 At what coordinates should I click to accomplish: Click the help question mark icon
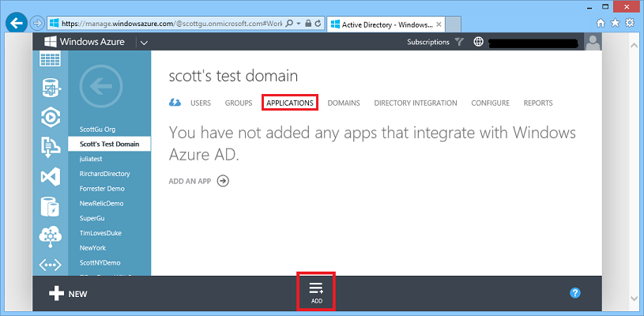pos(575,293)
